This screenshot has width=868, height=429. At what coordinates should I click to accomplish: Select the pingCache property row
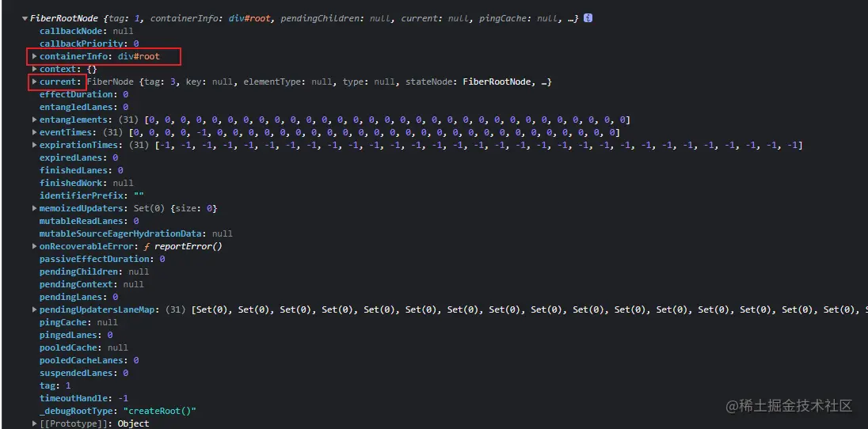coord(78,322)
